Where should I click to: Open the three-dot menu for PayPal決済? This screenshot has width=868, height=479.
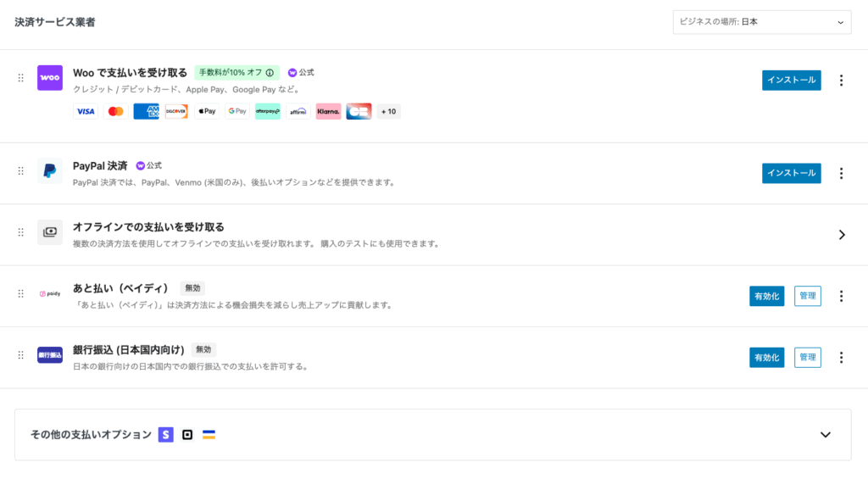tap(841, 173)
